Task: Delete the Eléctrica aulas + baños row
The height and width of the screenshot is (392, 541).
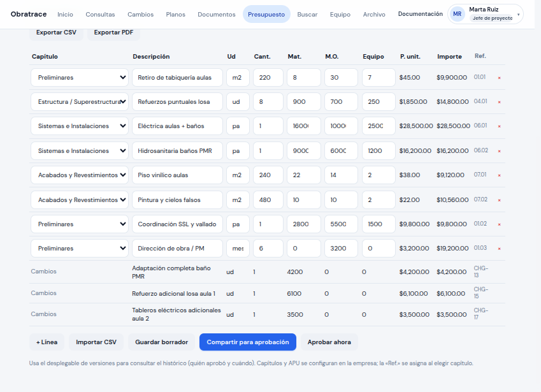Action: pos(499,126)
